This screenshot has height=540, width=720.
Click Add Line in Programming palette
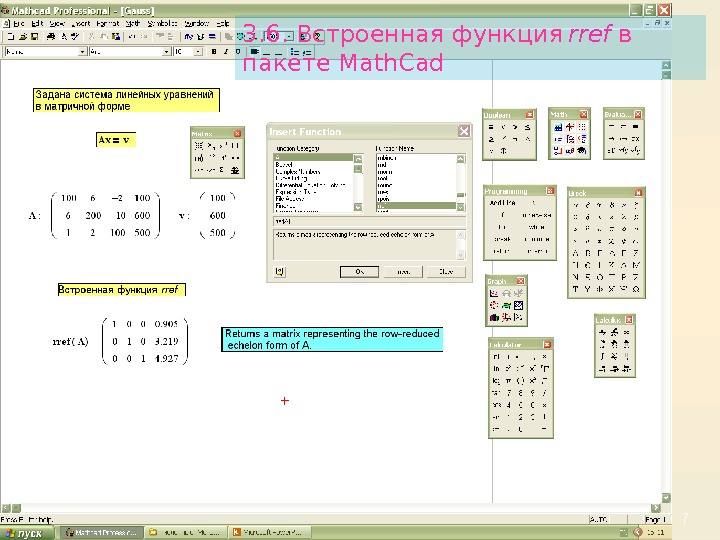pos(502,202)
